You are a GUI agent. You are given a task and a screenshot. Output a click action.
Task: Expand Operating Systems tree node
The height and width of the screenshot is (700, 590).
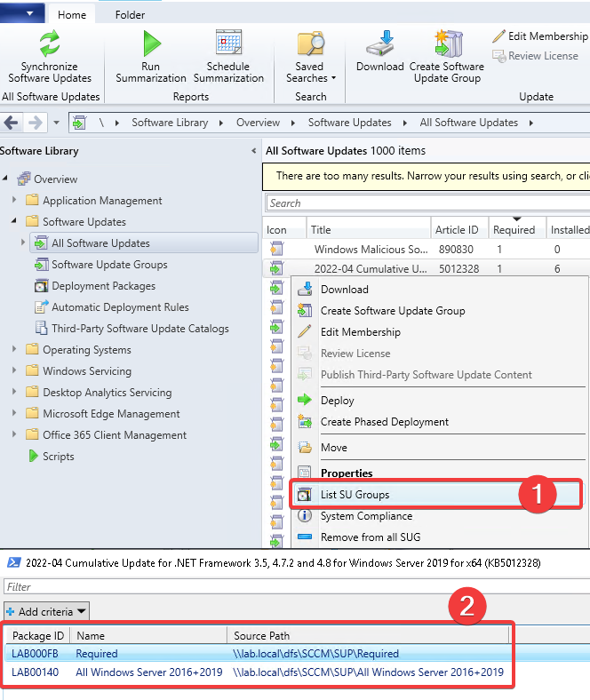14,349
